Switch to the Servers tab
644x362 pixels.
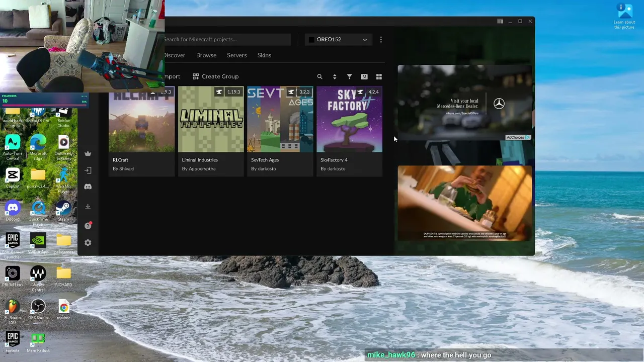point(237,55)
